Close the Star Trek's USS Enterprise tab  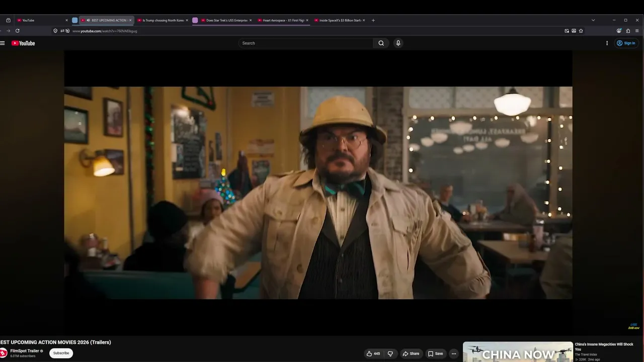(250, 20)
